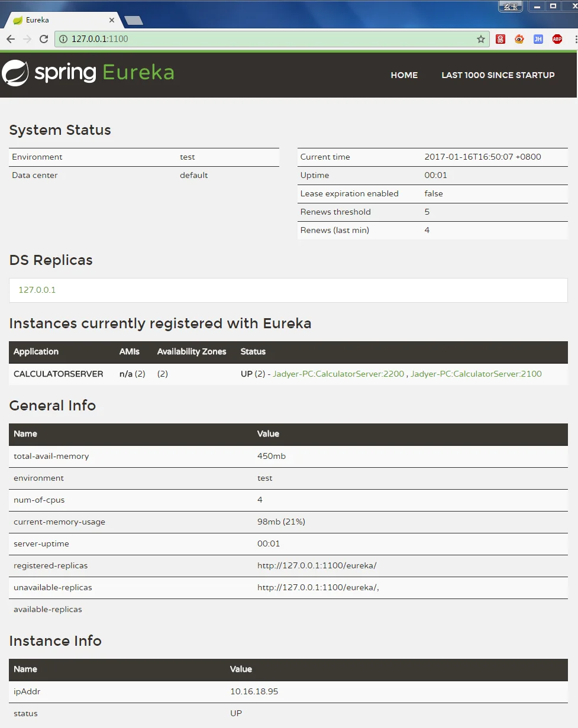Open the 127.0.0.1 DS replica link
The image size is (578, 728).
click(37, 290)
